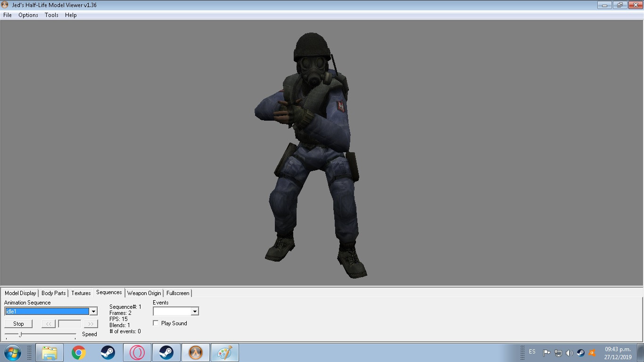This screenshot has width=644, height=362.
Task: Open the Fullscreen tab
Action: coord(178,293)
